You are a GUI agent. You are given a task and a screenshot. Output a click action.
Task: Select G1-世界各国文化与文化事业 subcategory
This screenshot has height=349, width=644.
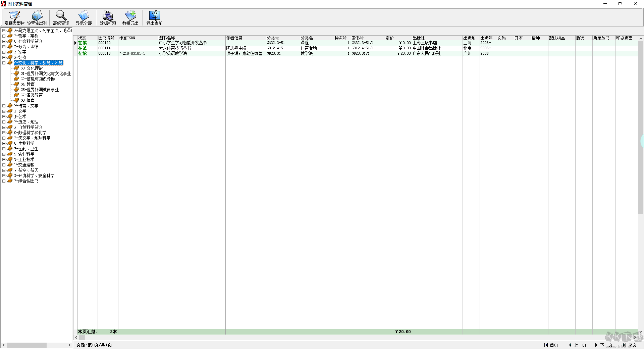coord(46,73)
